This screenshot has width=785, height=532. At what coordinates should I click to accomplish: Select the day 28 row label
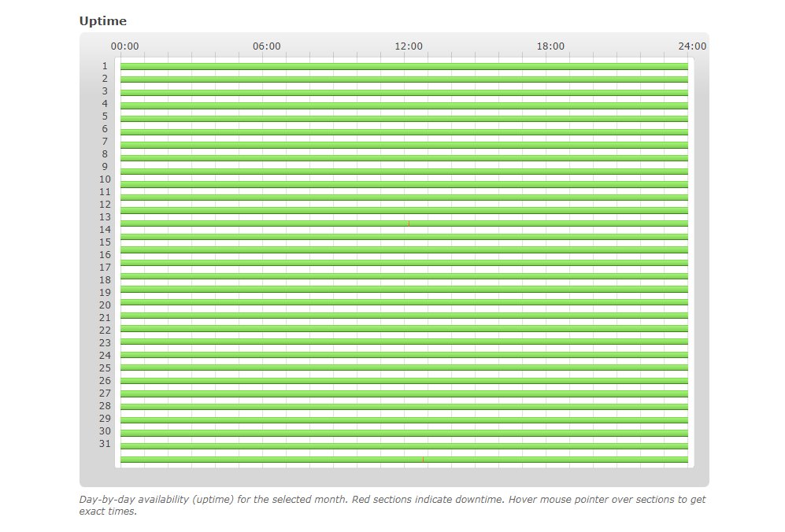[x=105, y=406]
